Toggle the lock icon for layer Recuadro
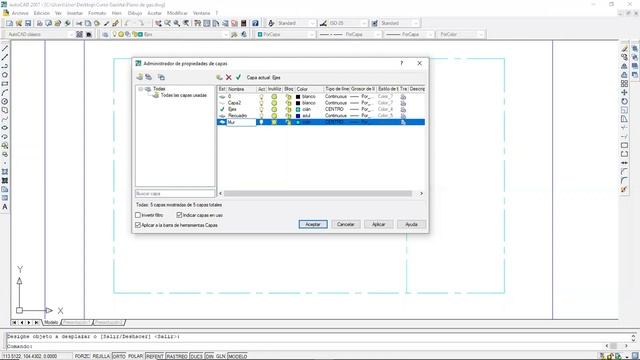The width and height of the screenshot is (640, 360). pos(288,116)
